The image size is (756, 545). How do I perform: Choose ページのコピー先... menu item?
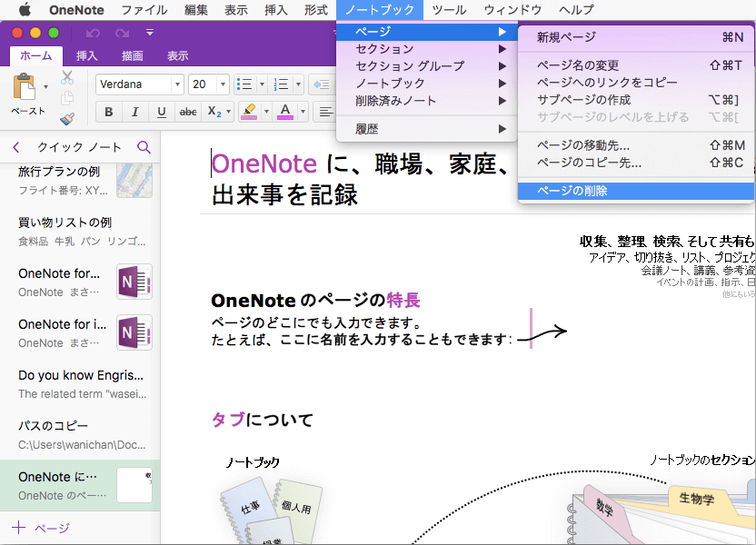pos(636,163)
